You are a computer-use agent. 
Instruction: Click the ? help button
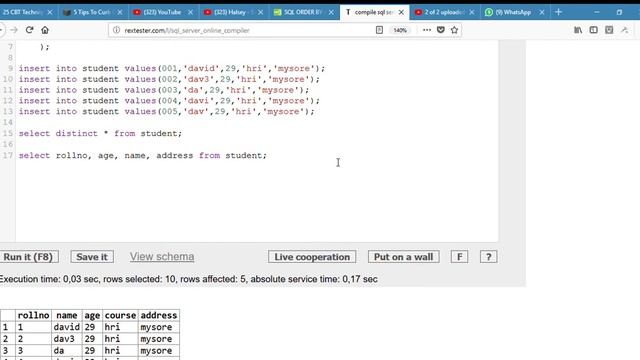click(x=488, y=257)
